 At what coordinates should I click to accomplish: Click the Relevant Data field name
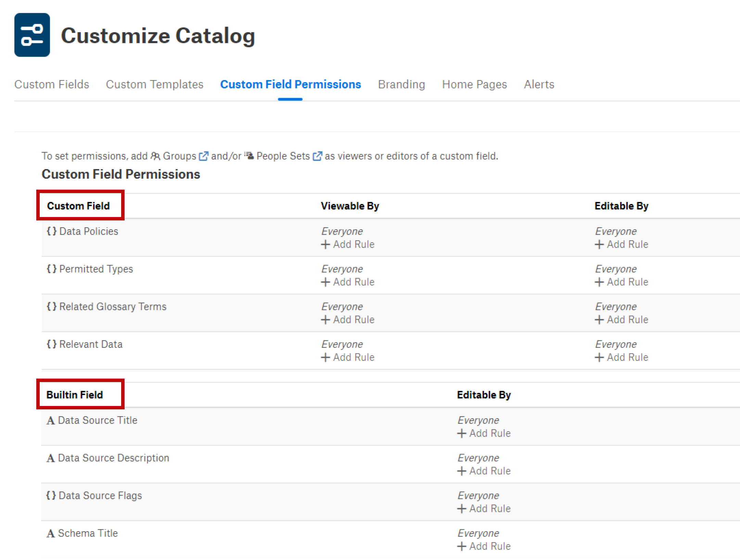point(91,344)
